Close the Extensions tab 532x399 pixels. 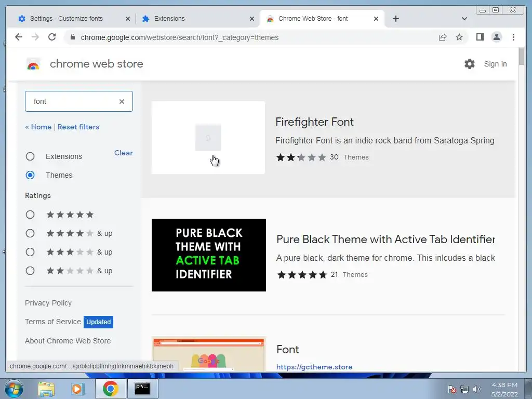tap(252, 19)
